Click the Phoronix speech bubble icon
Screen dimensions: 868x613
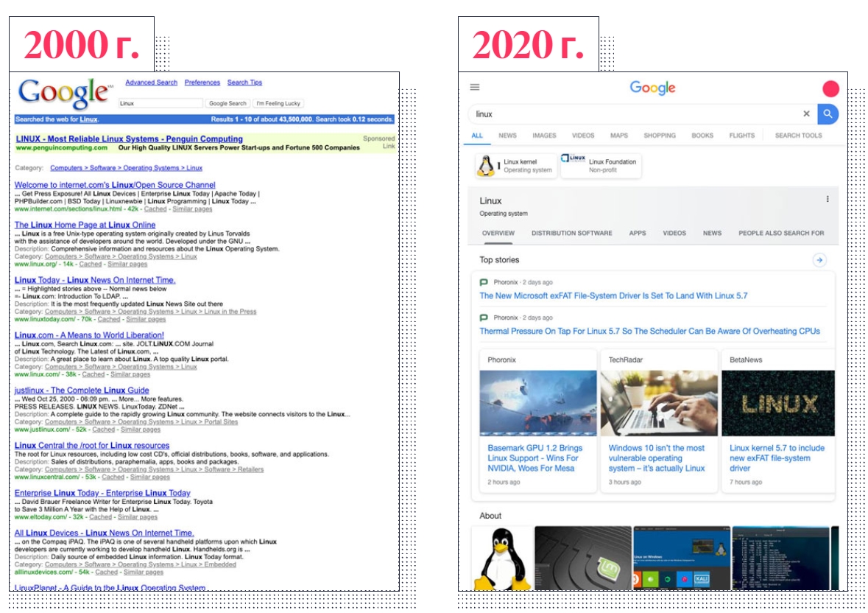(x=482, y=282)
